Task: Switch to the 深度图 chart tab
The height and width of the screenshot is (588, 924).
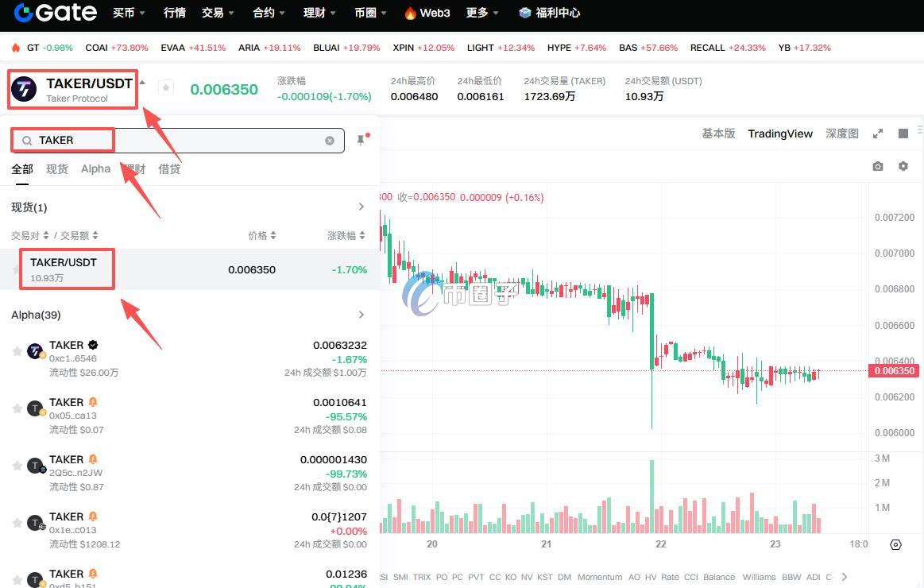Action: coord(841,133)
